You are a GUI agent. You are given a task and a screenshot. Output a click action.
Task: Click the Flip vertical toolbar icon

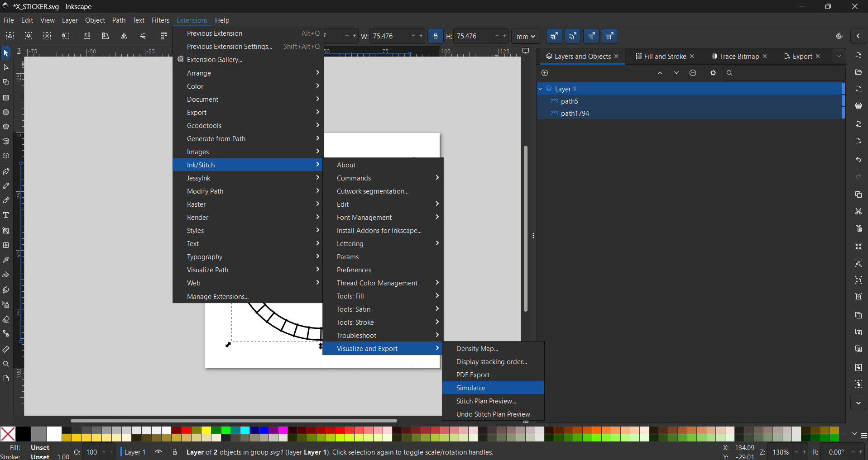coord(143,36)
